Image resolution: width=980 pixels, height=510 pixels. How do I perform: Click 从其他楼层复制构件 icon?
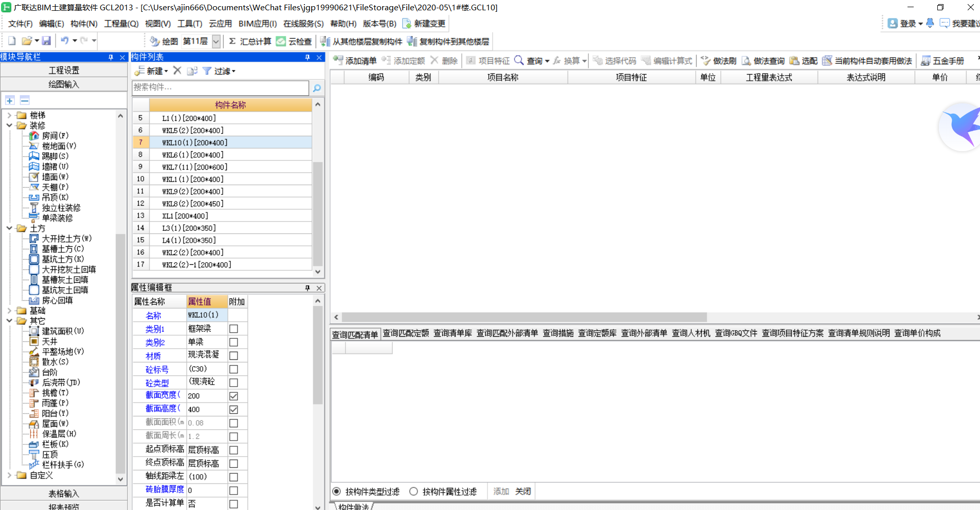click(325, 41)
